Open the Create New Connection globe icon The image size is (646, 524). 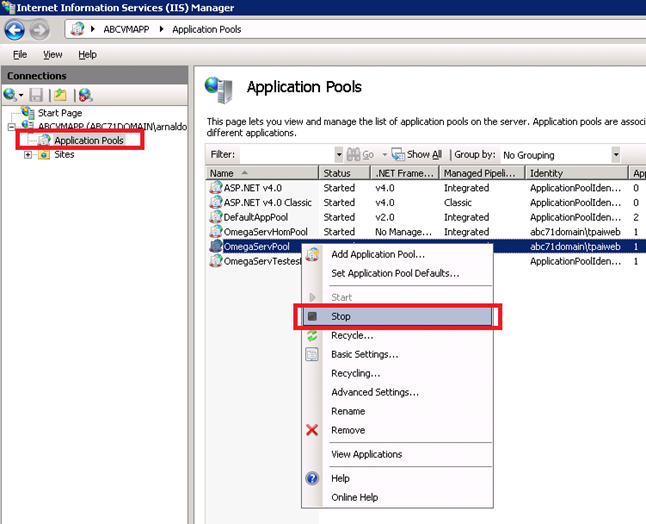pyautogui.click(x=10, y=95)
